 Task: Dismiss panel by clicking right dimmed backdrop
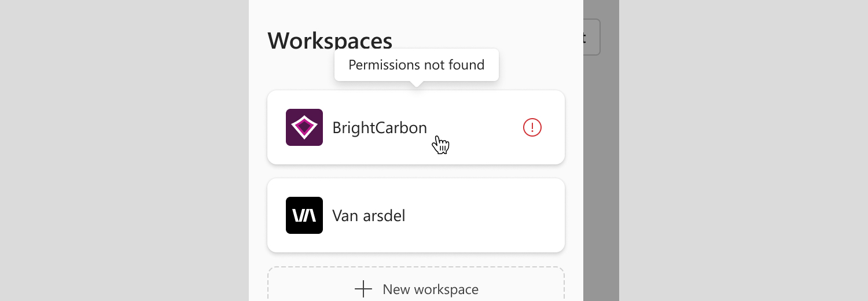(x=744, y=150)
